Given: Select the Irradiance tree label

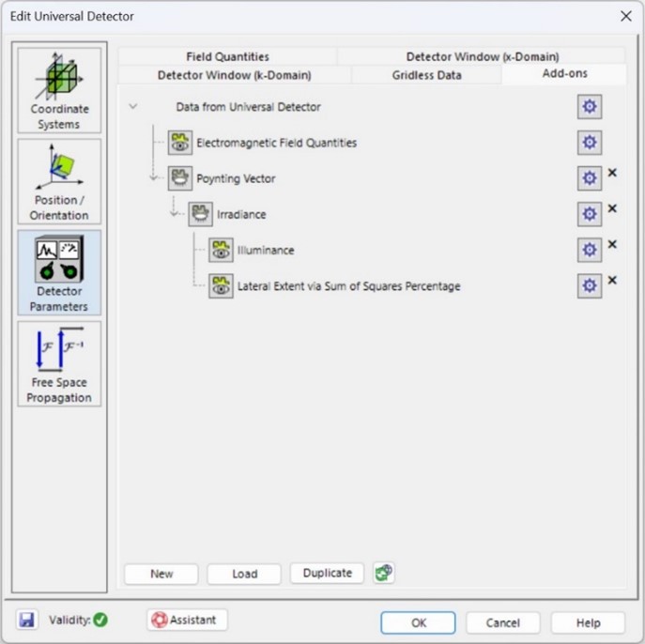Looking at the screenshot, I should (x=241, y=214).
